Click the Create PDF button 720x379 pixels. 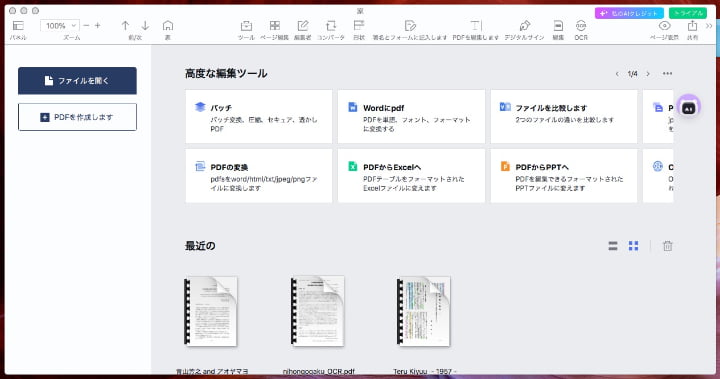point(77,117)
